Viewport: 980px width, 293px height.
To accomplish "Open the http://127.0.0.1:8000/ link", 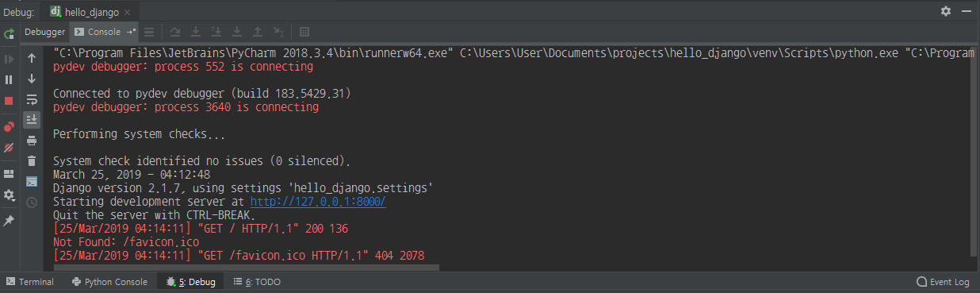I will coord(318,202).
